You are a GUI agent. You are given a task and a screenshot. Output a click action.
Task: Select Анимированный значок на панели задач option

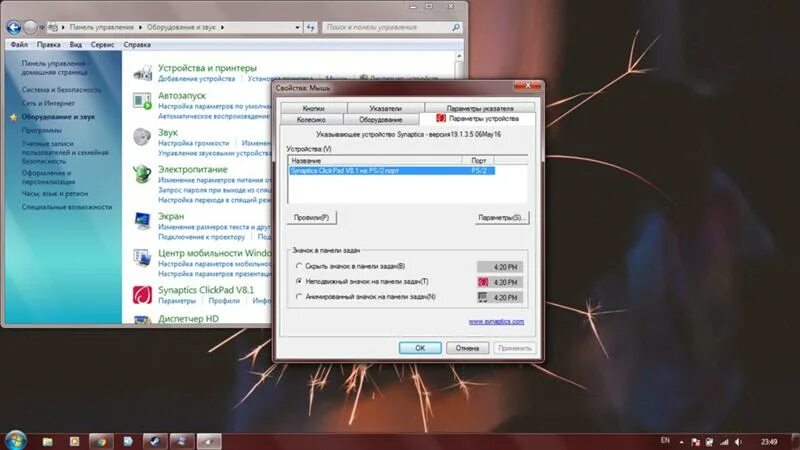(x=299, y=296)
